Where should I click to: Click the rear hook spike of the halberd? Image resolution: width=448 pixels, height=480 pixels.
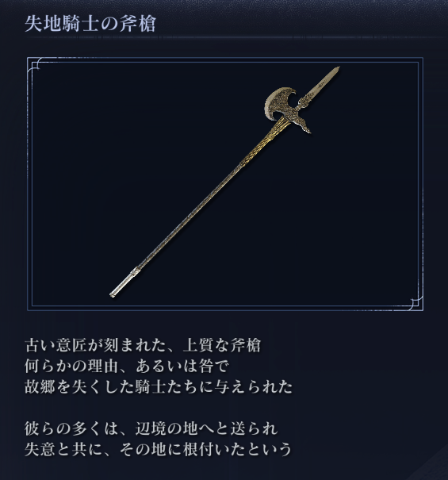[x=303, y=126]
